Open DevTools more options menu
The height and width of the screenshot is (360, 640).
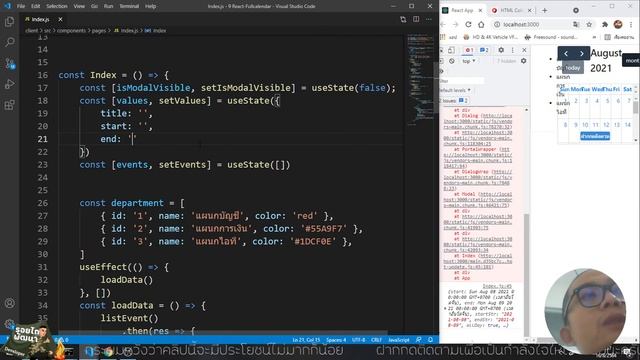(x=513, y=50)
